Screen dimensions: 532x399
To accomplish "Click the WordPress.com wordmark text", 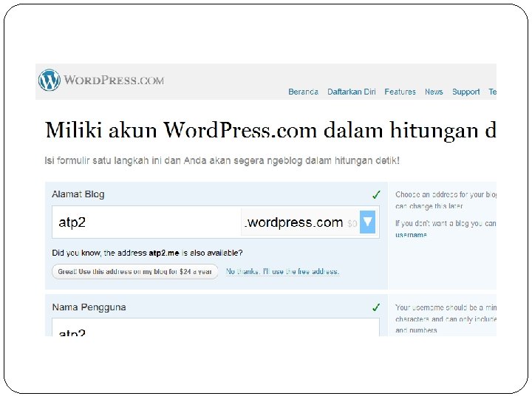I will coord(114,81).
